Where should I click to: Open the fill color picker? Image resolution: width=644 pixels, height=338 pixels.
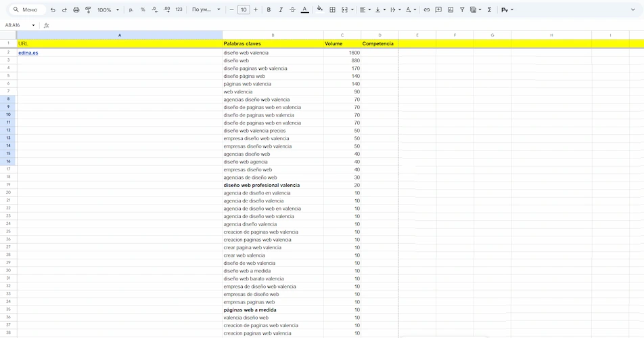319,10
